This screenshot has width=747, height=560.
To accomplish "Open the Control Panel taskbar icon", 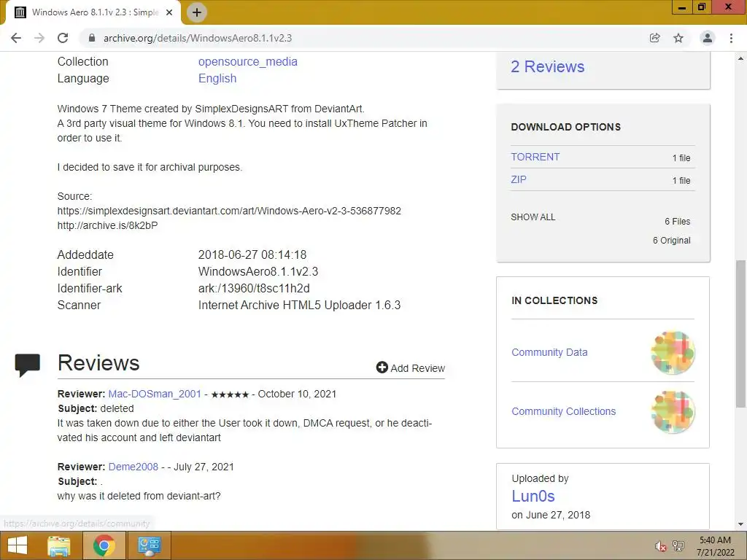I will [x=149, y=545].
